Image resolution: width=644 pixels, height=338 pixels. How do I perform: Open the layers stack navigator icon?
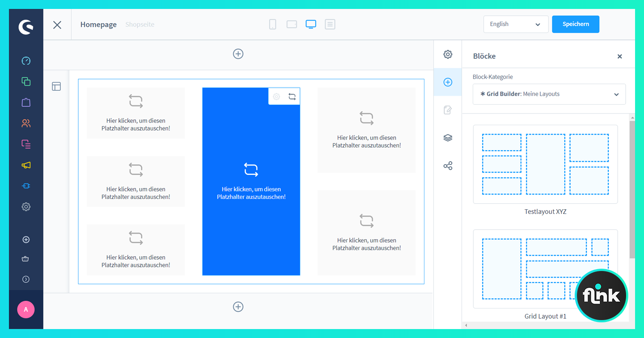(448, 138)
